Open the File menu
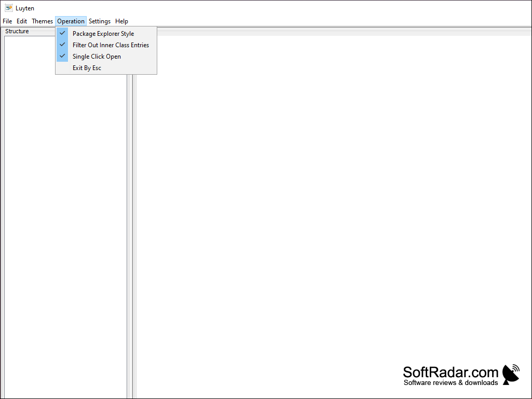The height and width of the screenshot is (399, 532). point(7,21)
